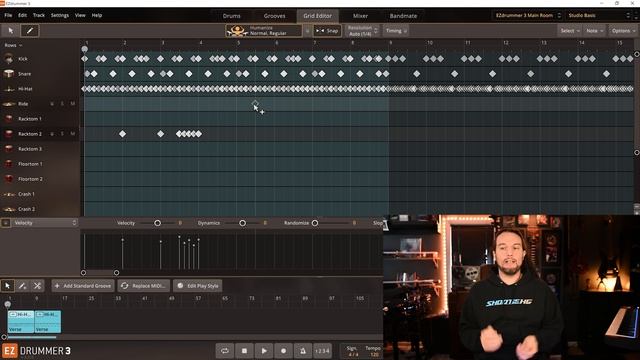
Task: Click the Velocity slider knob
Action: pyautogui.click(x=158, y=223)
